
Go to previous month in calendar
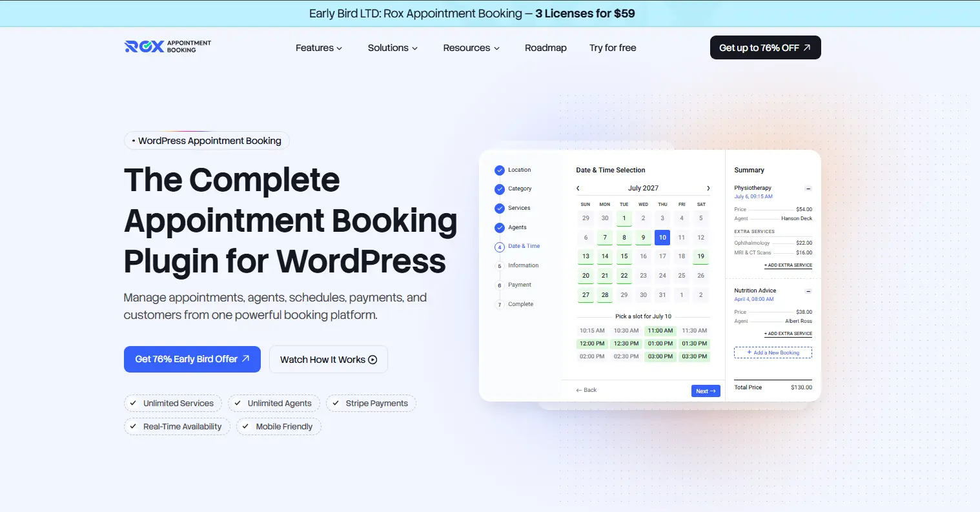pos(578,189)
